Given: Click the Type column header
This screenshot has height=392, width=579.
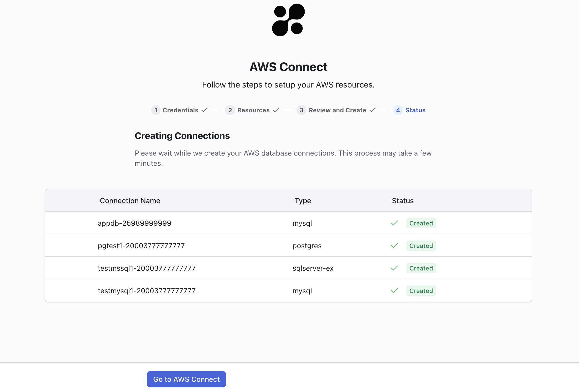Looking at the screenshot, I should coord(303,201).
